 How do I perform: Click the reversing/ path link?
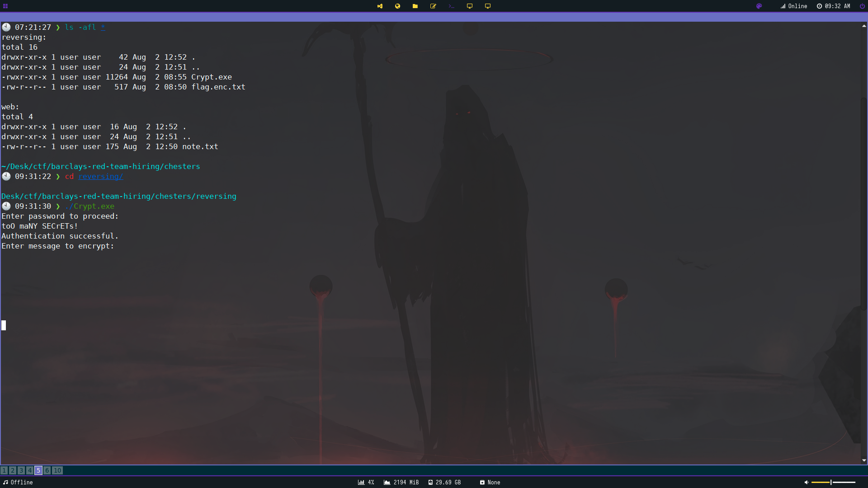[100, 177]
